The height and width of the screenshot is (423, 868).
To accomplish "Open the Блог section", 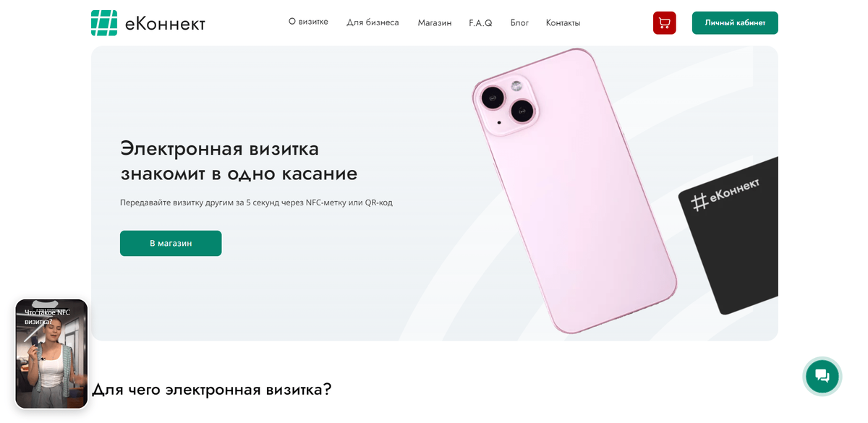I will point(519,22).
